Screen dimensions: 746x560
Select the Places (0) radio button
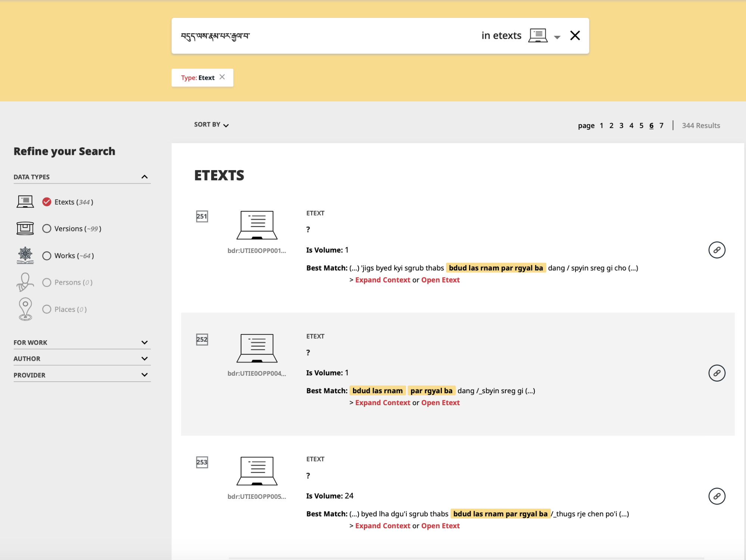coord(47,309)
